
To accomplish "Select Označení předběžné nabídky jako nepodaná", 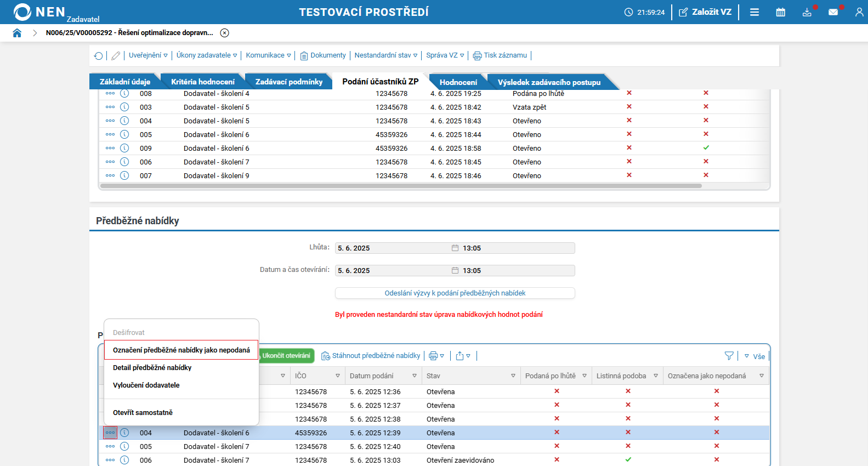I will tap(181, 350).
